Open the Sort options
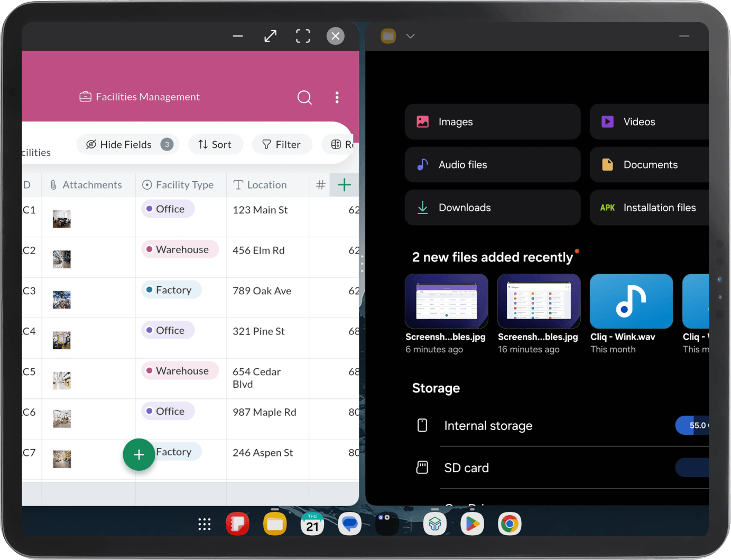Screen dimensions: 731x560 click(215, 144)
